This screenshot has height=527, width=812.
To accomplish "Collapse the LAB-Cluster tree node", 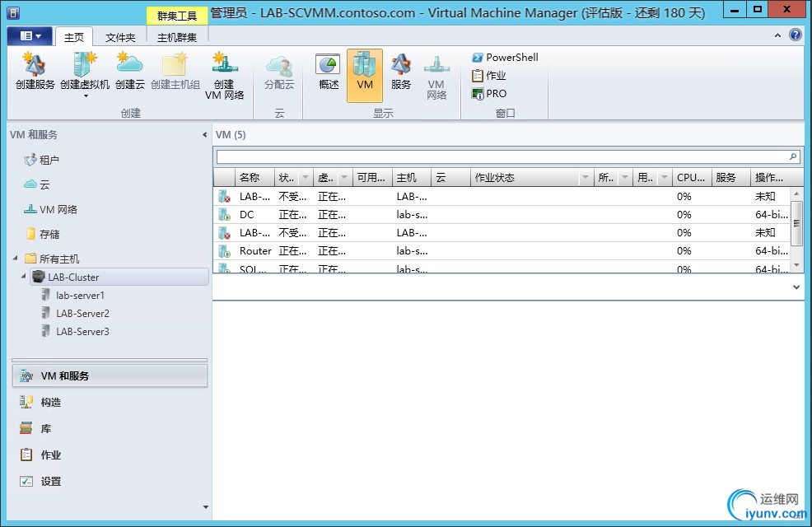I will tap(23, 277).
